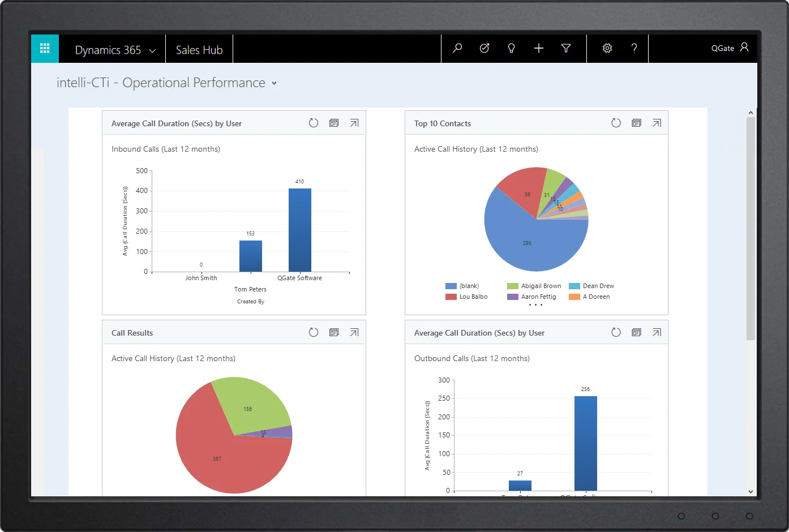Image resolution: width=789 pixels, height=532 pixels.
Task: Click the plus quick create icon
Action: click(x=539, y=48)
